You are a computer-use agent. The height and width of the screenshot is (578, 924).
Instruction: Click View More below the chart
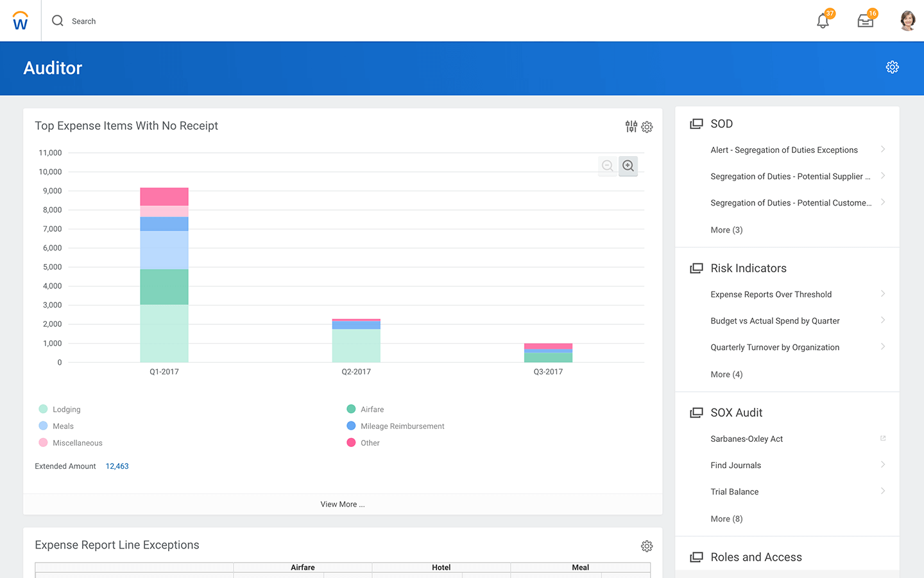343,504
